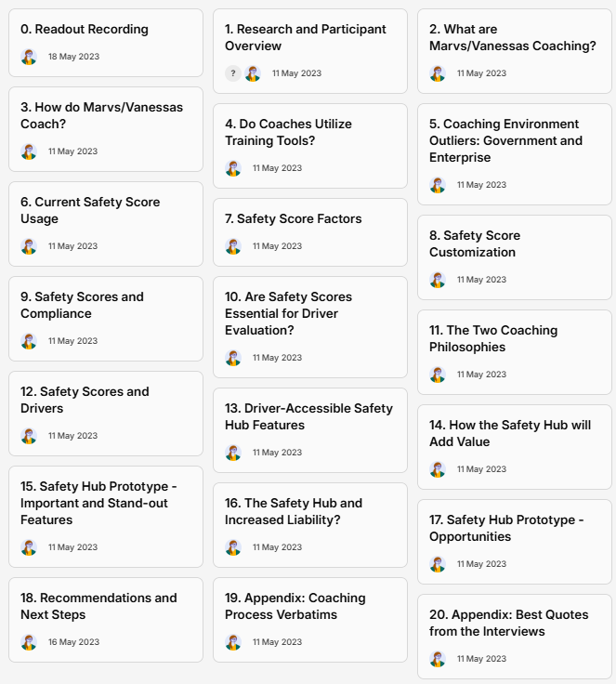Click 11 May 2023 date on Safety Score Customization
The image size is (616, 684).
coord(481,280)
